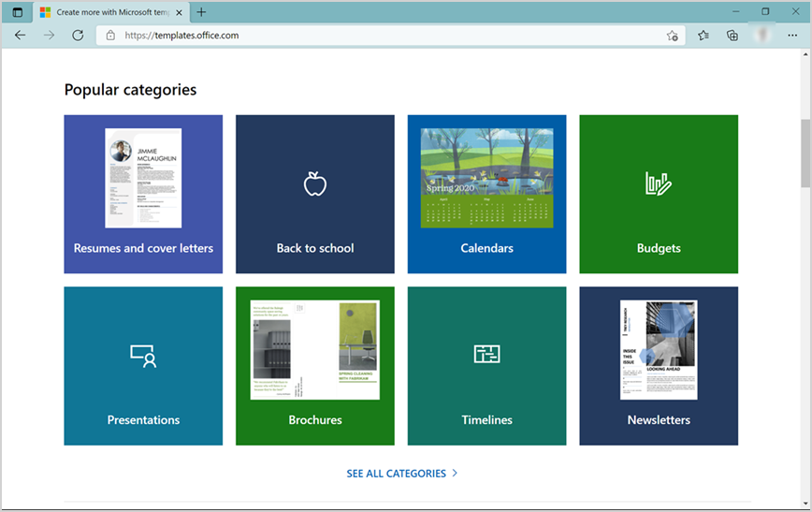The width and height of the screenshot is (812, 512).
Task: Click the browser Back arrow
Action: tap(21, 36)
